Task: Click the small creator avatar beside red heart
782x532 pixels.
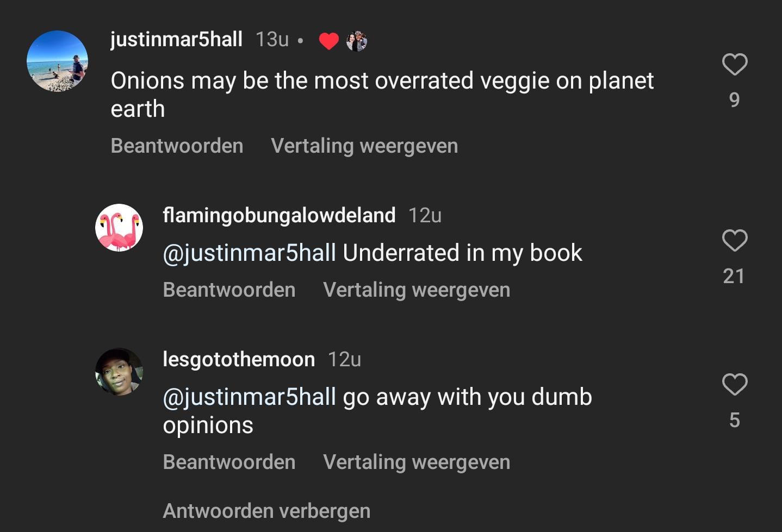Action: [357, 41]
